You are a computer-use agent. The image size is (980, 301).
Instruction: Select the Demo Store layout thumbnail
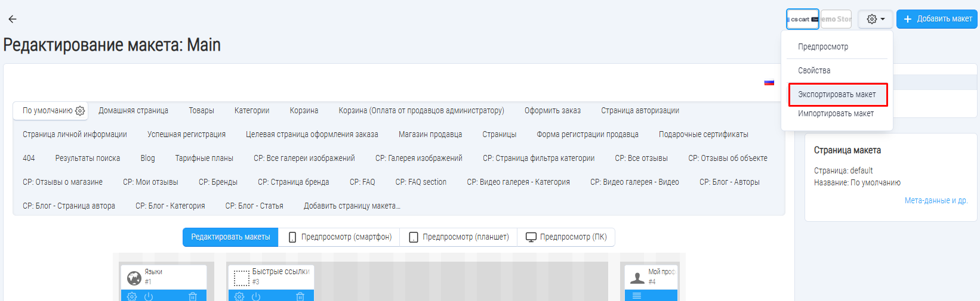click(x=836, y=19)
